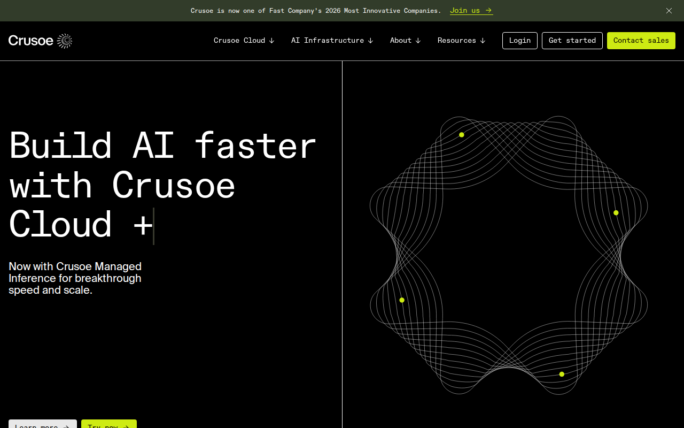Click the arrow next to AI Infrastructure

click(x=370, y=41)
